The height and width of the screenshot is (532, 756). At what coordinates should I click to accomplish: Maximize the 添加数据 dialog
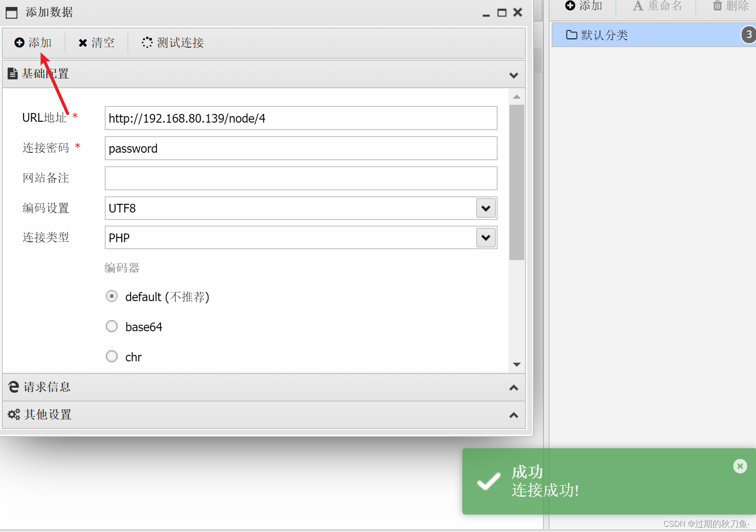point(502,13)
